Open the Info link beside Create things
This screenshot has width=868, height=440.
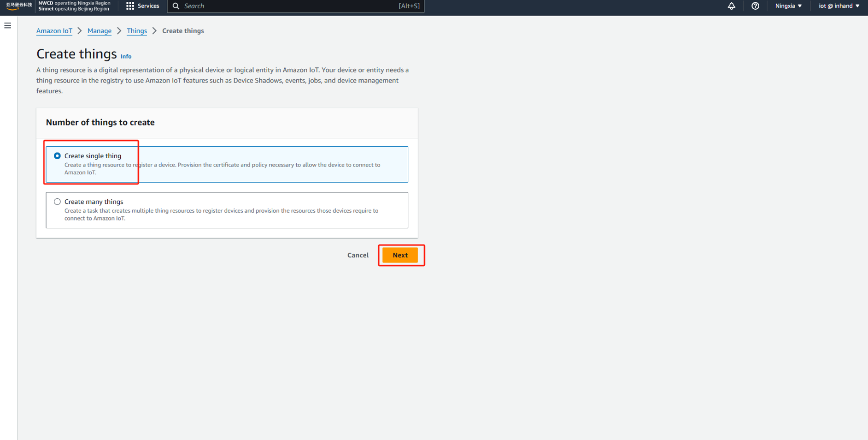point(126,56)
